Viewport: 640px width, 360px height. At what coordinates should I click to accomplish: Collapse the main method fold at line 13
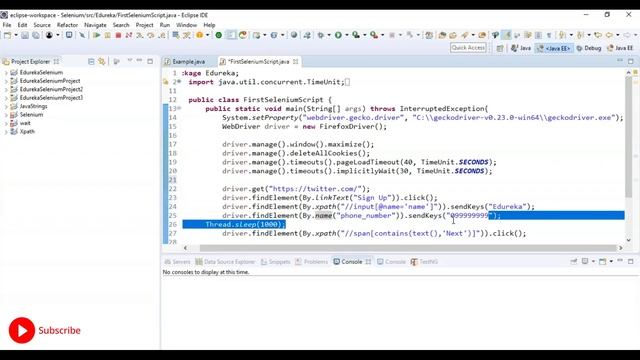[x=180, y=109]
